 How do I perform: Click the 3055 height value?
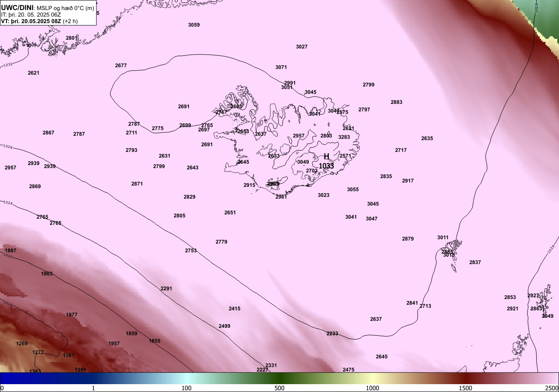coord(353,189)
